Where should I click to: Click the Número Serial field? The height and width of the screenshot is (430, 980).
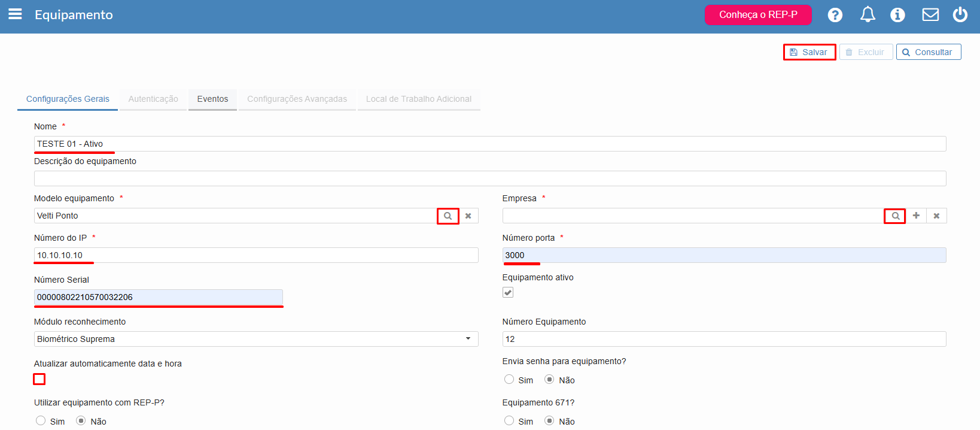pos(159,297)
